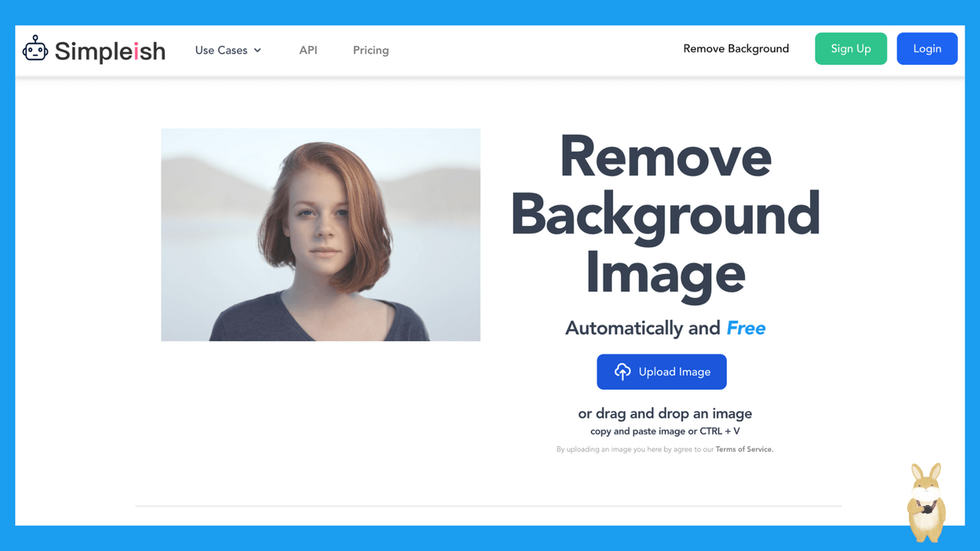Click the camera held by the bunny
This screenshot has height=551, width=980.
(x=927, y=508)
